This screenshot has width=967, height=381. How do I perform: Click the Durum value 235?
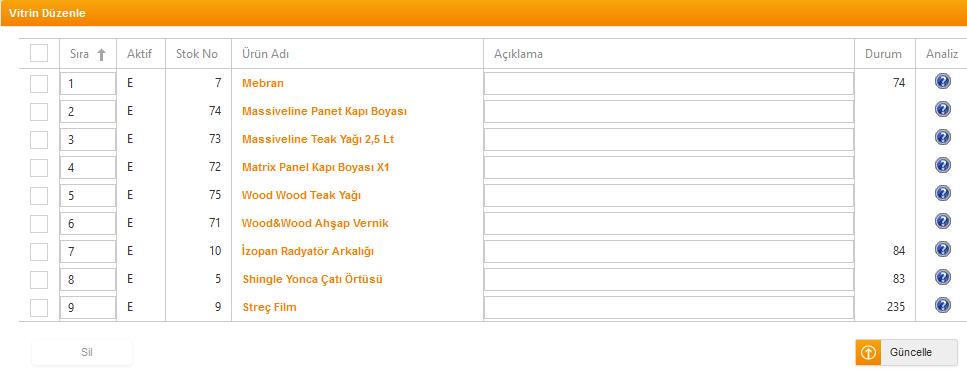coord(897,307)
